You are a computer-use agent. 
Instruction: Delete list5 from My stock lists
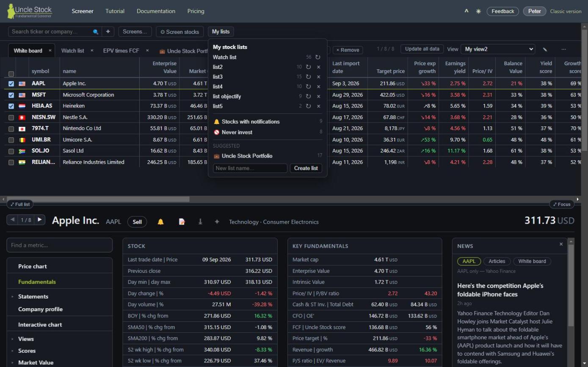(x=319, y=106)
